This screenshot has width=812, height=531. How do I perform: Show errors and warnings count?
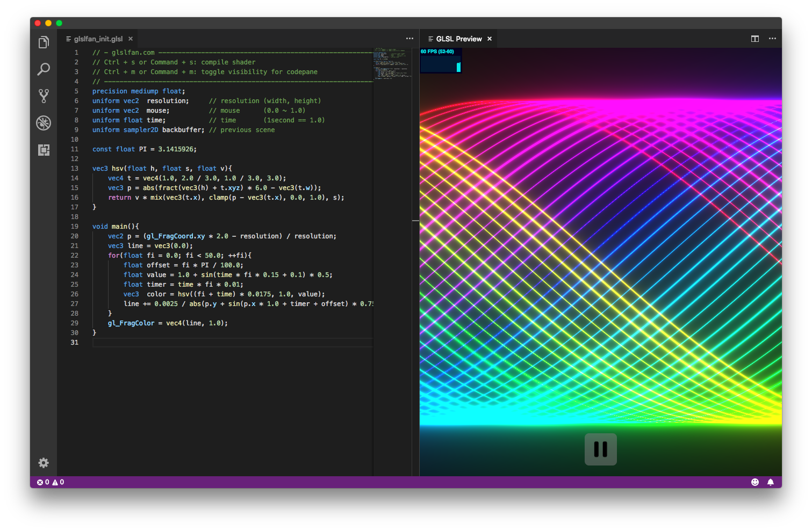tap(51, 482)
